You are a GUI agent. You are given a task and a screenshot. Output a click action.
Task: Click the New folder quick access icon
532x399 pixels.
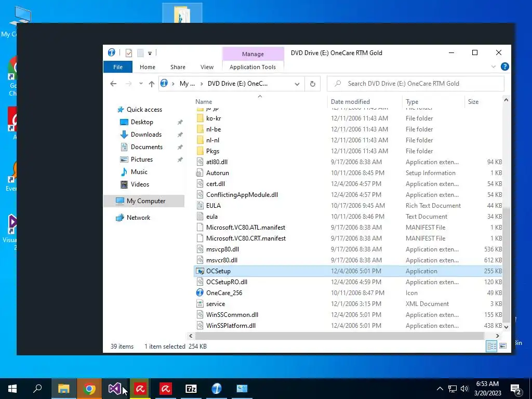[140, 53]
